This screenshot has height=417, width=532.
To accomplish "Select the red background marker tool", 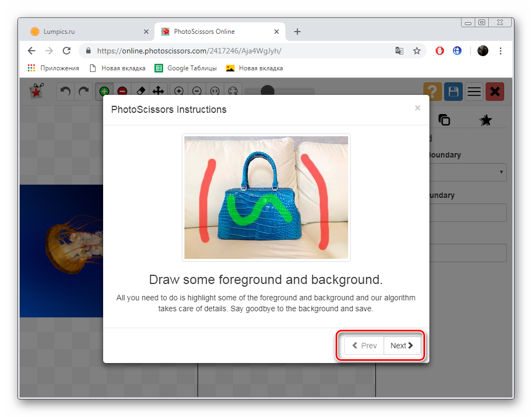I will click(x=122, y=92).
